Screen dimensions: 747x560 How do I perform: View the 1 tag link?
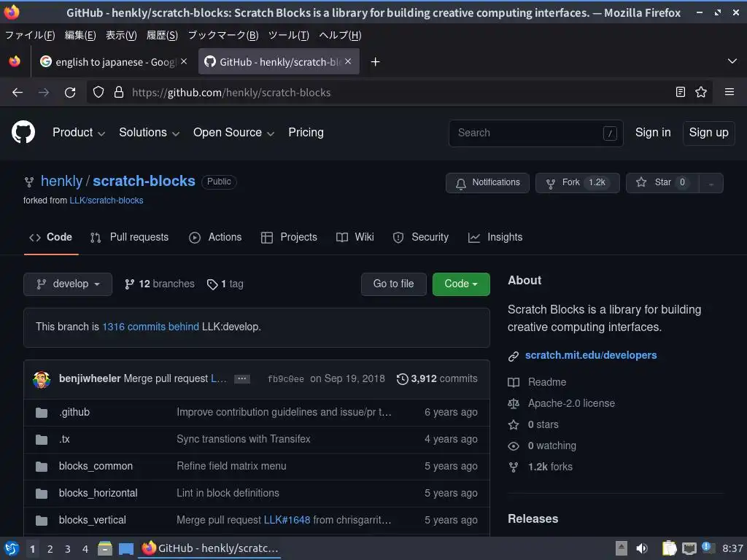(x=225, y=284)
